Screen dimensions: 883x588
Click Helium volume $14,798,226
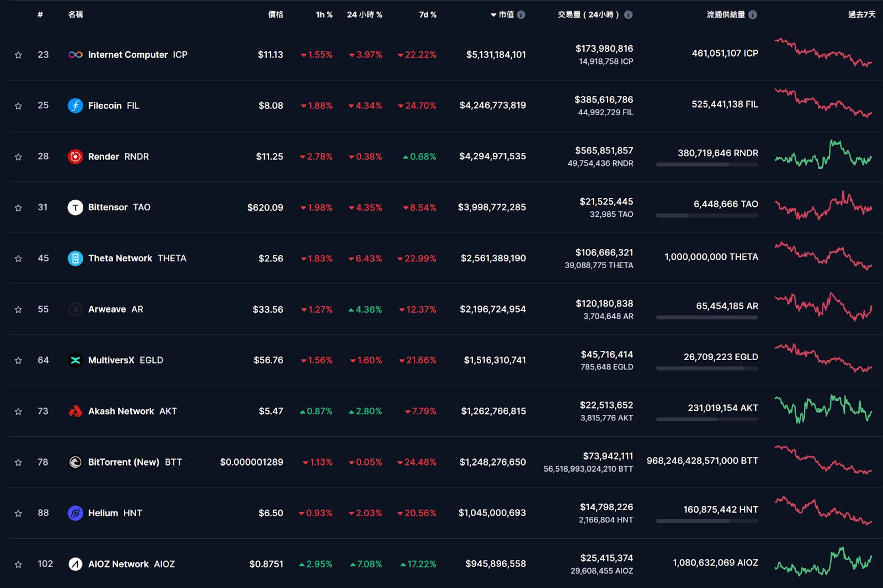[607, 507]
